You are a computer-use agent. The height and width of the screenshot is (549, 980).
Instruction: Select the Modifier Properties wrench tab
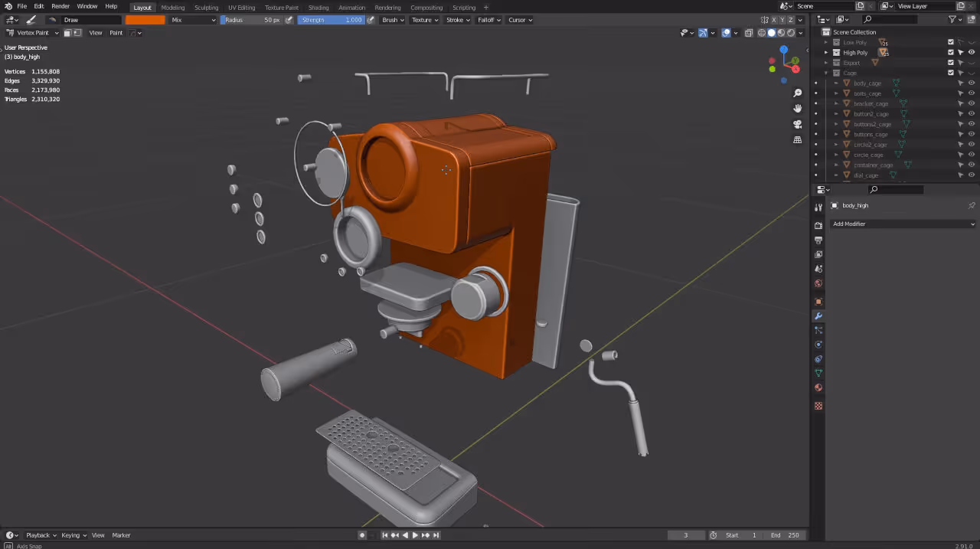coord(818,315)
